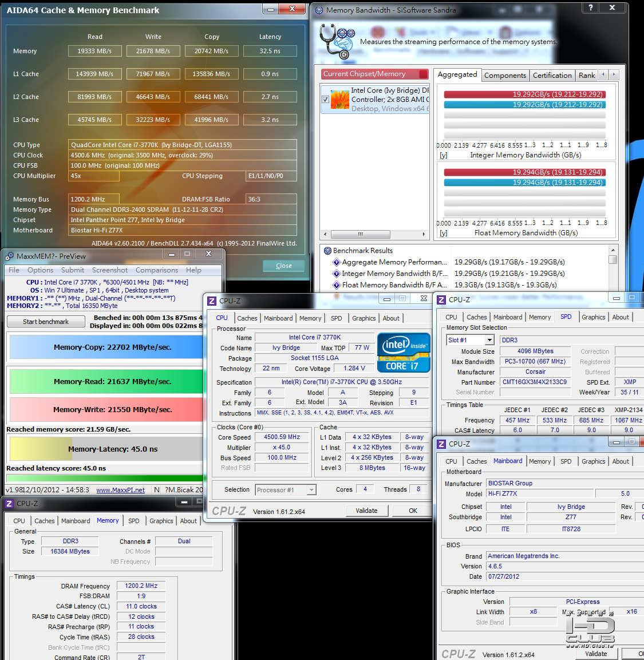Screen dimensions: 644x660
Task: Click the flower thumbnail beside Intel Core entry
Action: (340, 100)
